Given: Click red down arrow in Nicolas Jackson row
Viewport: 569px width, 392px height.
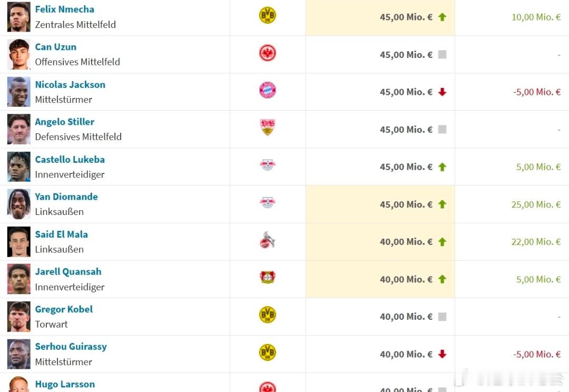Looking at the screenshot, I should click(442, 92).
